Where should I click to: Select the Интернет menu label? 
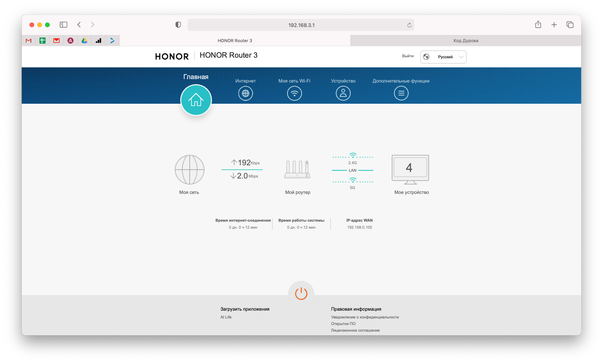[245, 81]
